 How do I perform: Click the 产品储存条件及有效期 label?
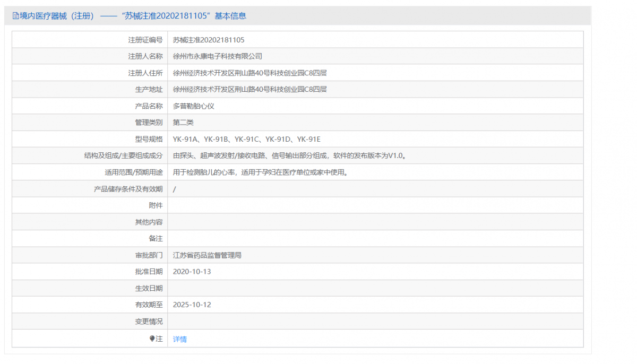128,189
